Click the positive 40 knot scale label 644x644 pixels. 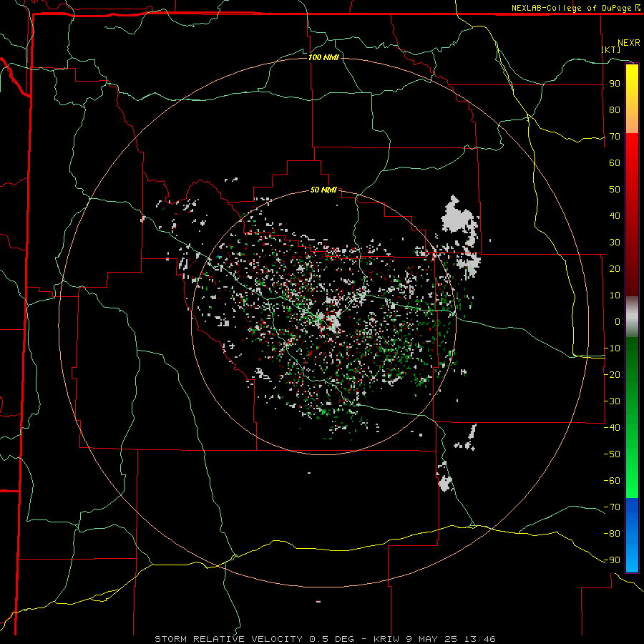pos(615,216)
